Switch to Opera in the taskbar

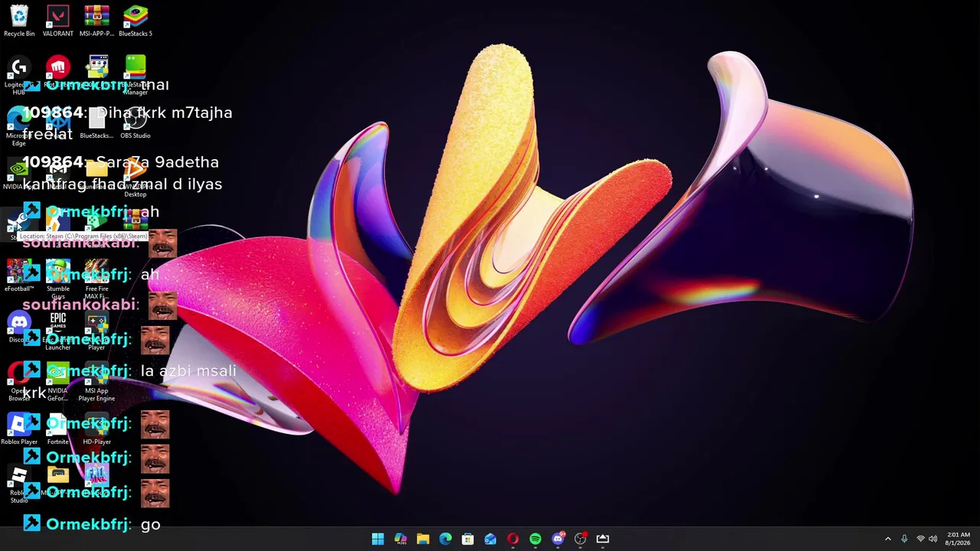[x=513, y=539]
